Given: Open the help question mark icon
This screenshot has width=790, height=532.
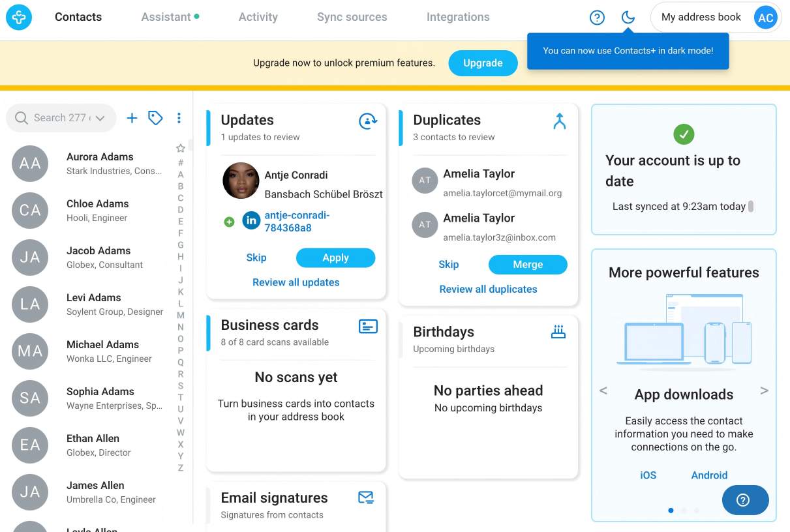Looking at the screenshot, I should point(597,18).
